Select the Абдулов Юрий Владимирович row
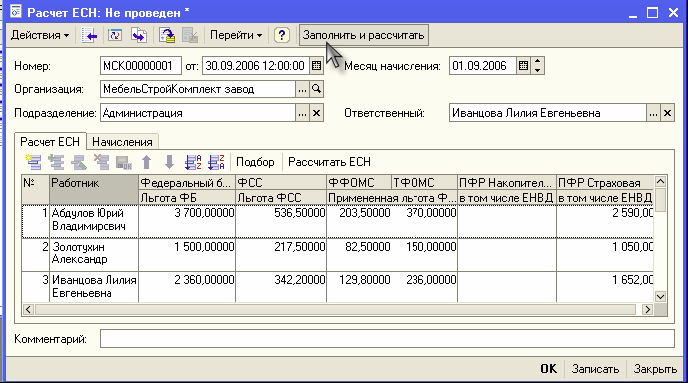 (337, 222)
